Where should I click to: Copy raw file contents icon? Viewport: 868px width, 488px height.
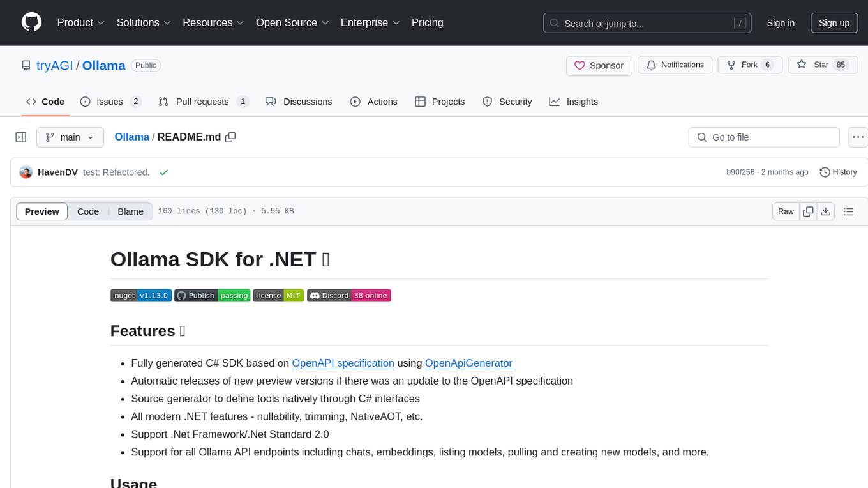coord(808,211)
